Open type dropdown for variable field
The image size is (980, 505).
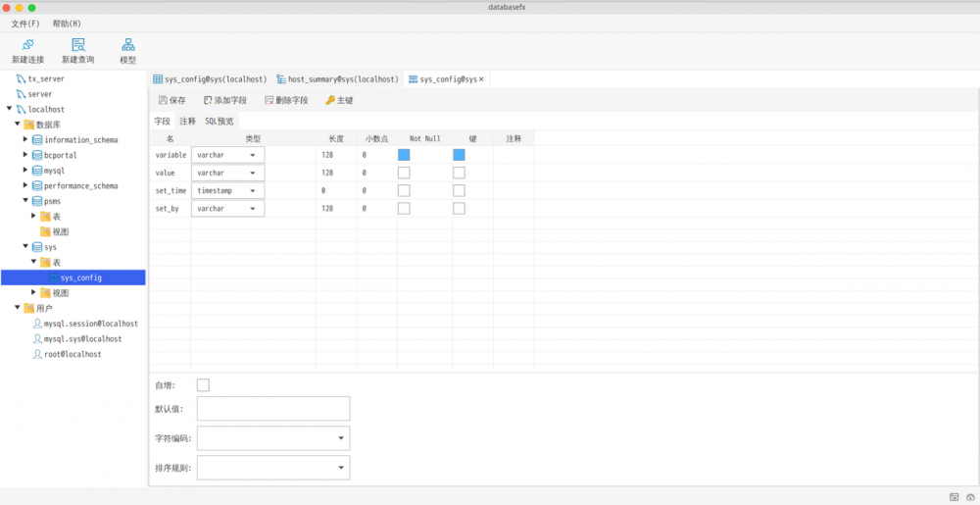[x=228, y=154]
